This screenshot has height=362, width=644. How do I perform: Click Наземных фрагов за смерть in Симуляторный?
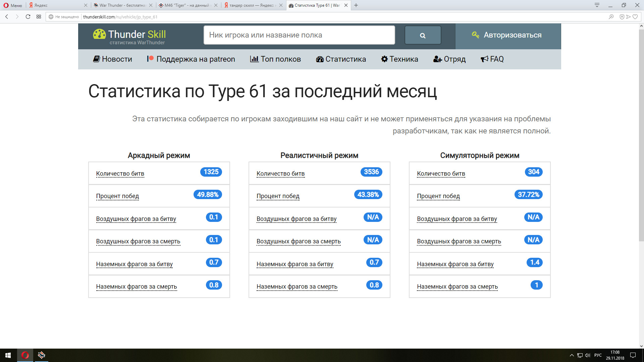458,287
